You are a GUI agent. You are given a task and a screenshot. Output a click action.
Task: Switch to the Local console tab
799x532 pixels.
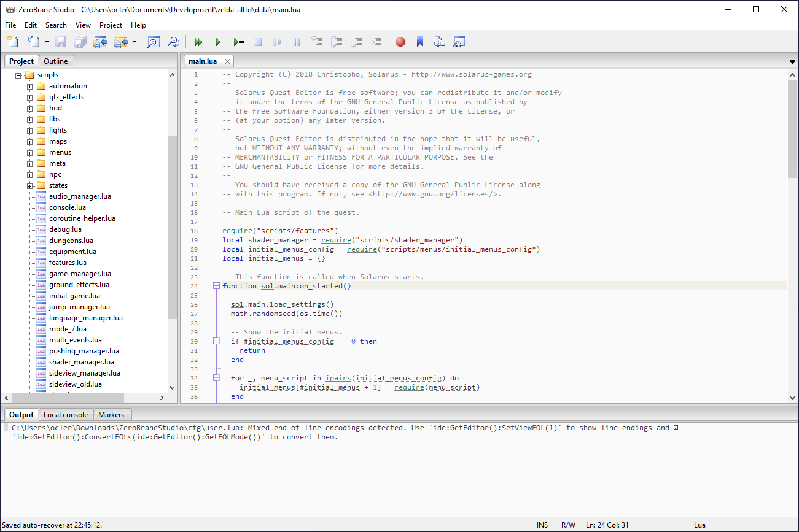[66, 415]
